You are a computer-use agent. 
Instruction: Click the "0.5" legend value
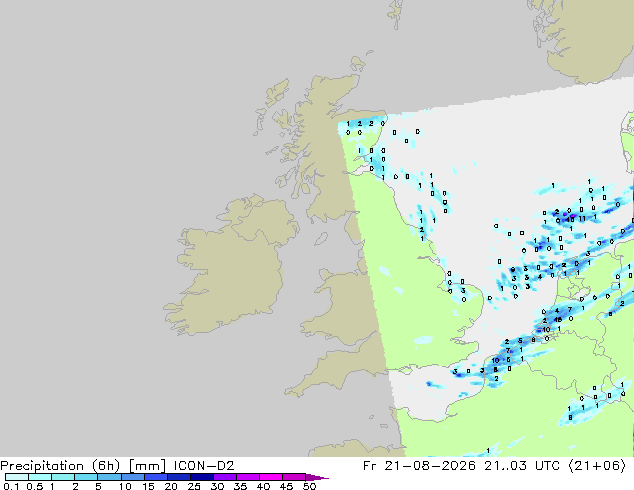35,486
